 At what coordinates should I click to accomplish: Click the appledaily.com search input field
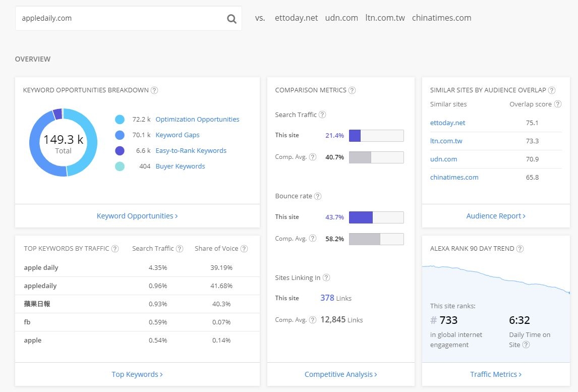tap(122, 18)
